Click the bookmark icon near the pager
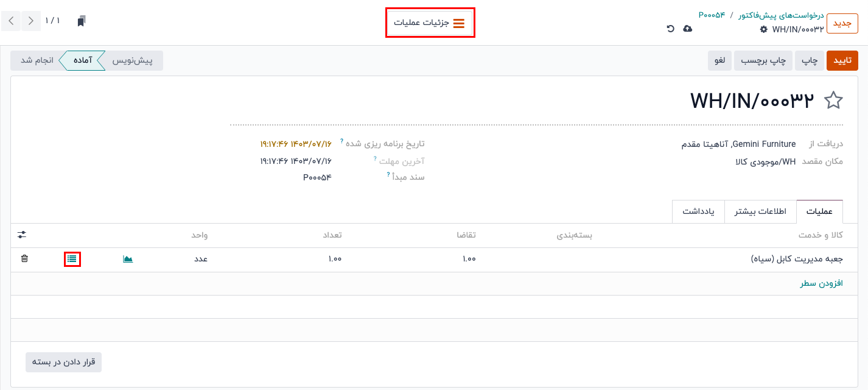 click(x=82, y=21)
